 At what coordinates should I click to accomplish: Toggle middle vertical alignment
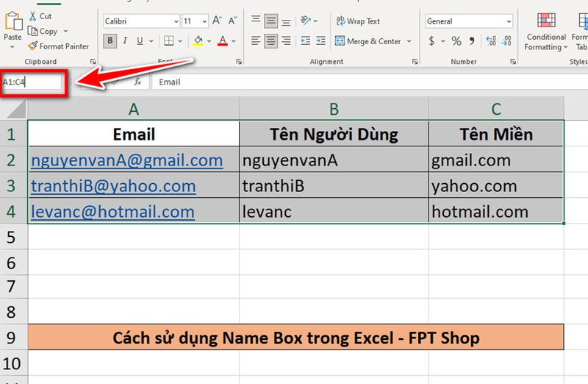click(x=270, y=21)
